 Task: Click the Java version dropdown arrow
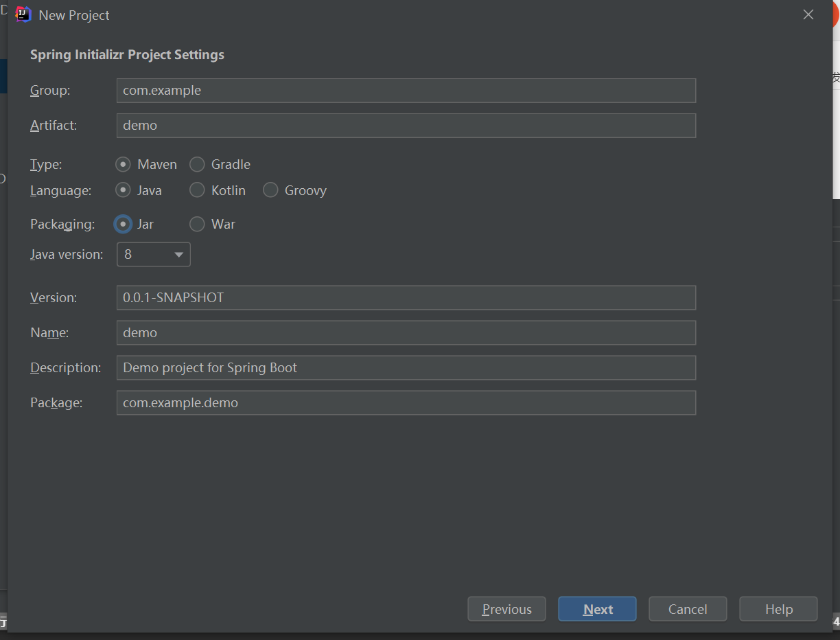(x=178, y=254)
